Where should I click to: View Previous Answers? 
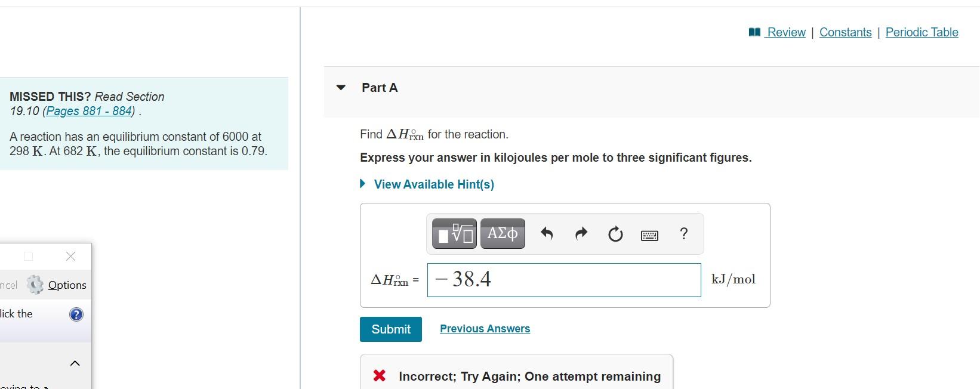[484, 328]
